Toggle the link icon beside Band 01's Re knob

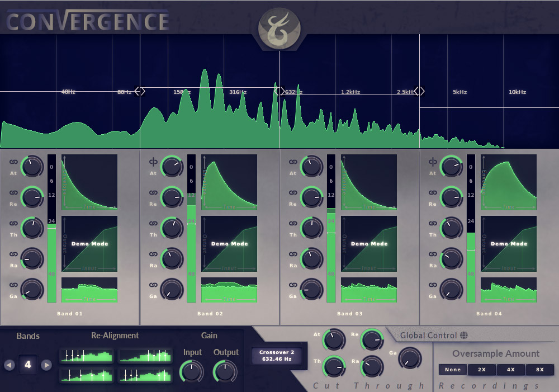pyautogui.click(x=12, y=193)
